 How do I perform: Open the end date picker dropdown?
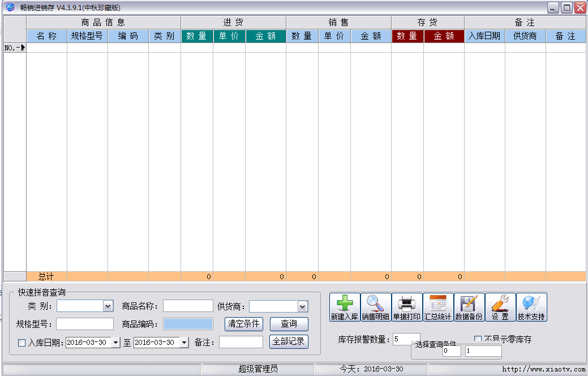[184, 343]
